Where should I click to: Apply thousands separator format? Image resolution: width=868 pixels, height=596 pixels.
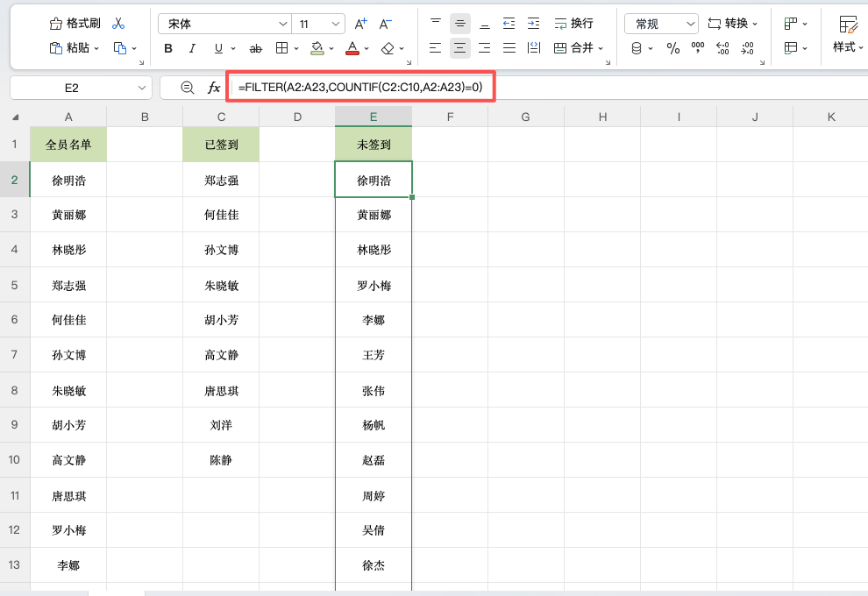pyautogui.click(x=698, y=48)
